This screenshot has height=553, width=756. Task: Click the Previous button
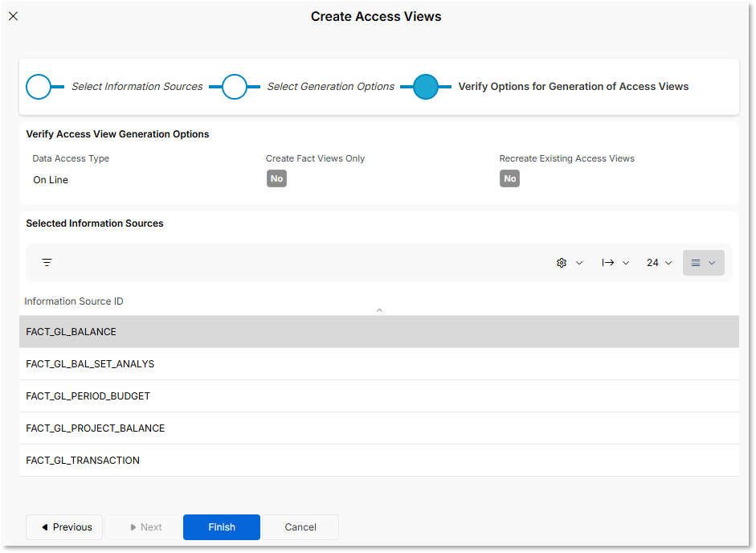pos(63,526)
